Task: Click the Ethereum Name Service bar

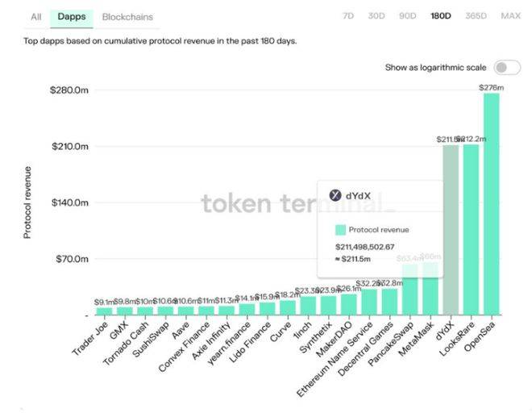Action: tap(369, 302)
